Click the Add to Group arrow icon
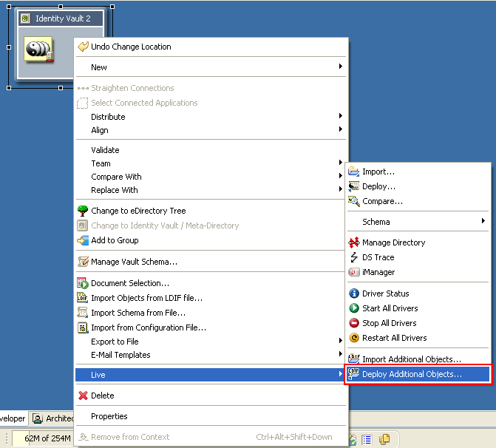Viewport: 496px width, 448px height. pos(83,240)
